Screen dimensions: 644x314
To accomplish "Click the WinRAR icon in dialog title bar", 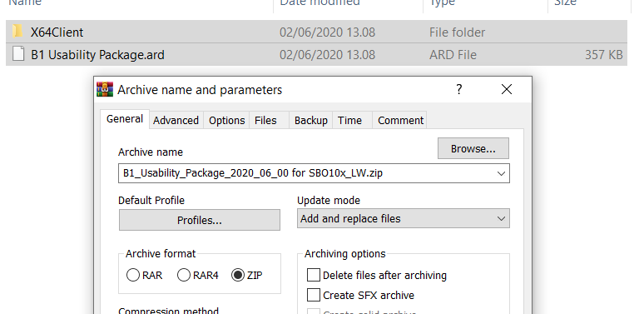I will pyautogui.click(x=105, y=89).
